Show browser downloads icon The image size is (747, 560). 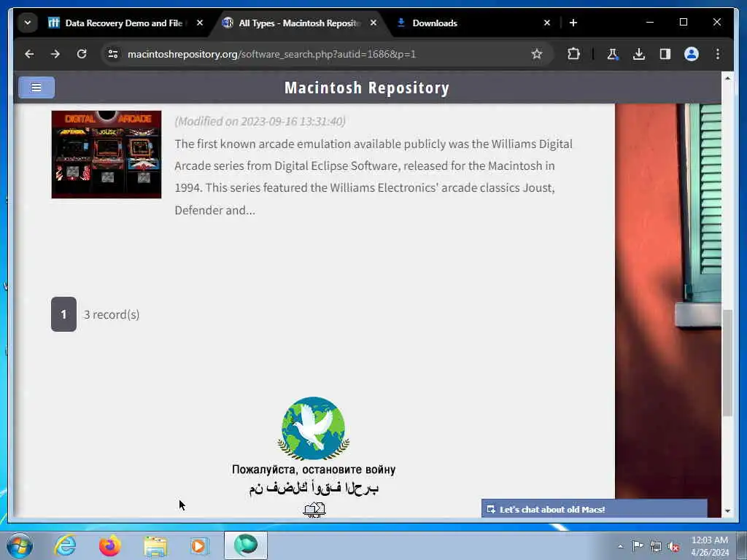639,54
